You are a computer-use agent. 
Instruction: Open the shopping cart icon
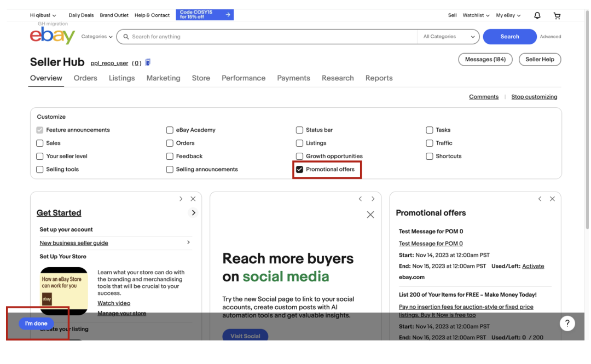pos(557,15)
